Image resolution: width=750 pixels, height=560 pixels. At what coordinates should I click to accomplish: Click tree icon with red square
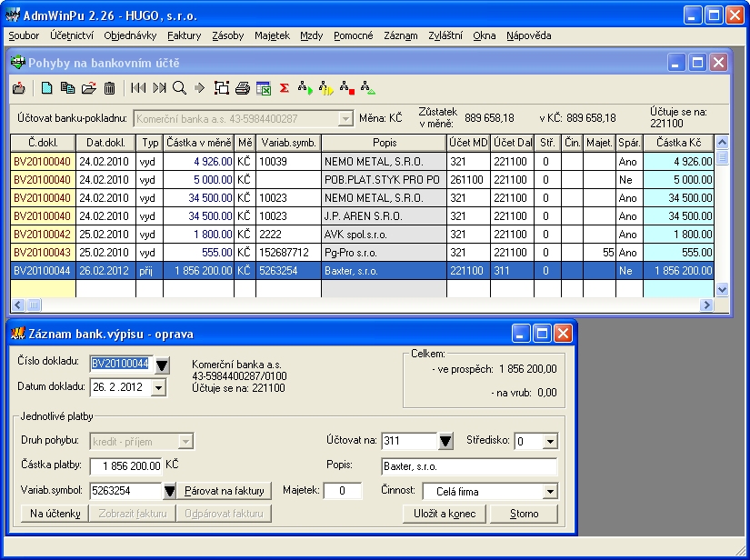pyautogui.click(x=346, y=88)
